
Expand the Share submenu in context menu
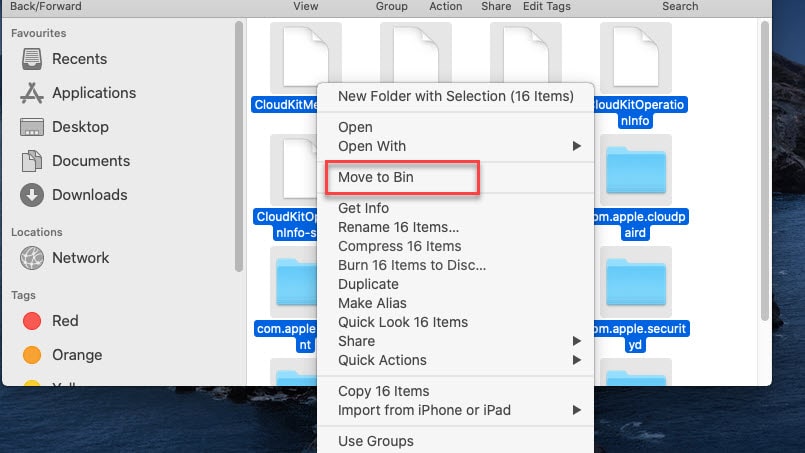(x=455, y=341)
